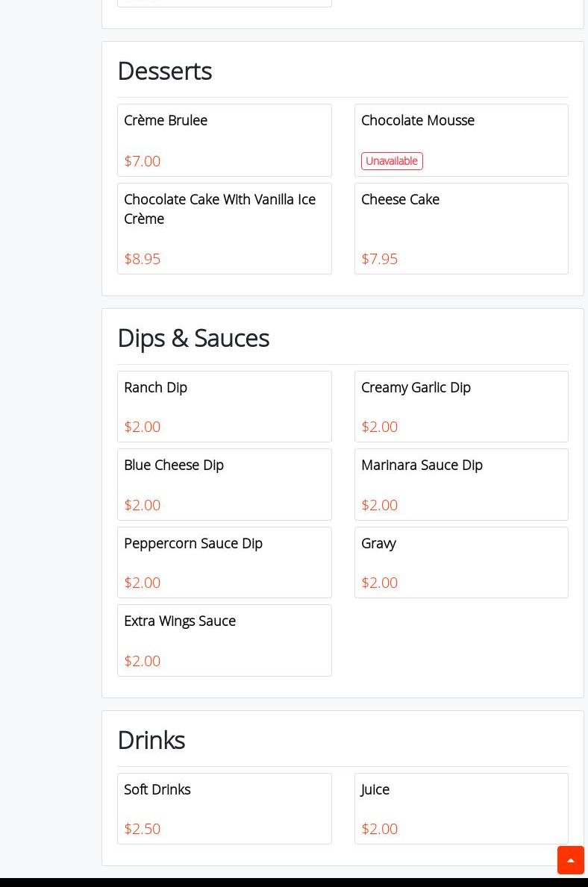Viewport: 588px width, 887px height.
Task: Click the scroll-to-top arrow button
Action: (570, 860)
